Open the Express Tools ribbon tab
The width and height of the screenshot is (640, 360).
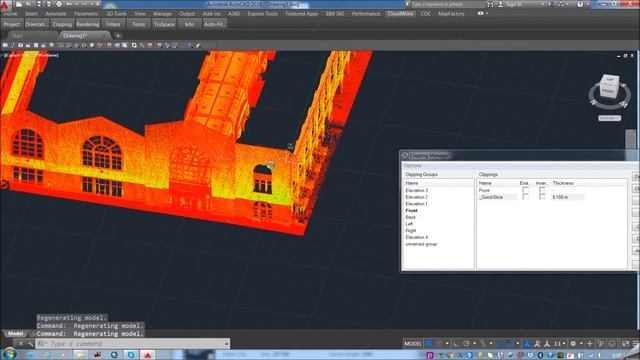tap(262, 13)
